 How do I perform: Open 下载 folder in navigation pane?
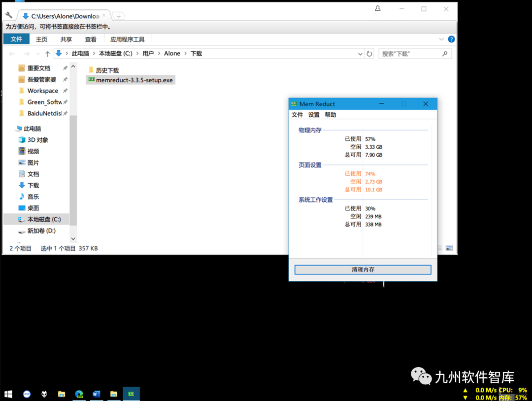click(33, 185)
